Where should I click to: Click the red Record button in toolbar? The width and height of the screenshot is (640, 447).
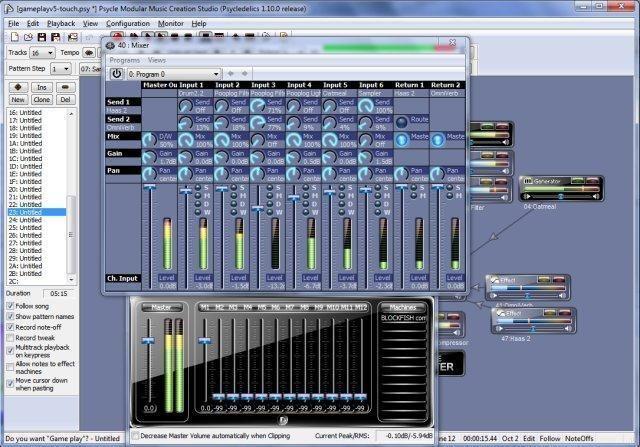[118, 36]
